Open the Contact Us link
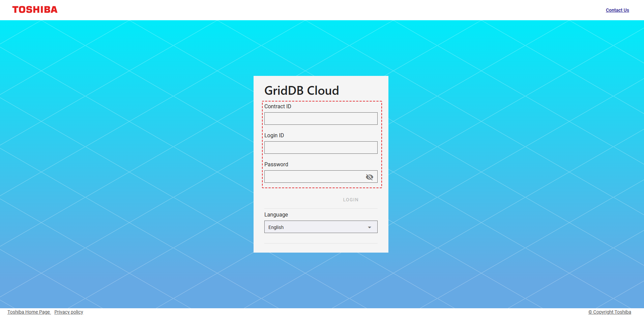The width and height of the screenshot is (644, 316). pyautogui.click(x=617, y=10)
